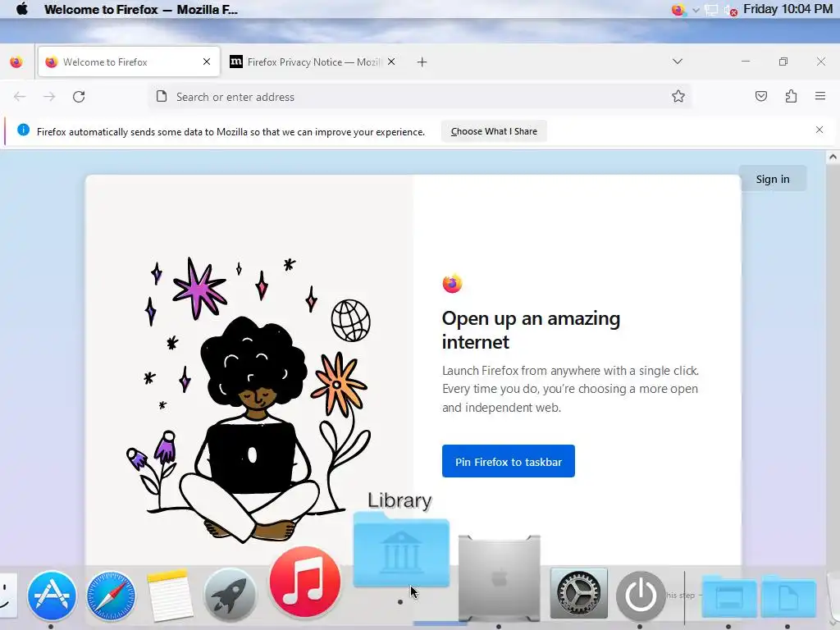Viewport: 840px width, 630px height.
Task: Restore down the Firefox window
Action: click(x=783, y=62)
